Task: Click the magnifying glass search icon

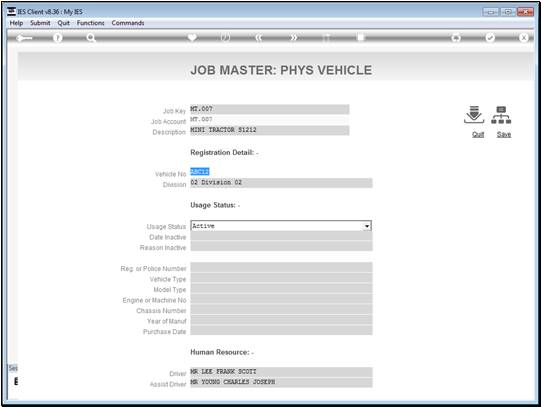Action: pyautogui.click(x=91, y=38)
